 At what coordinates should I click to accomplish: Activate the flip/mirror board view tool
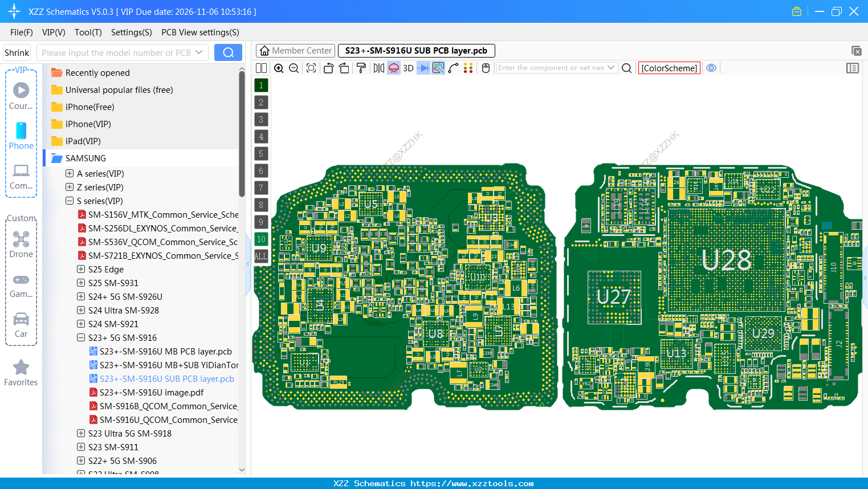click(378, 68)
